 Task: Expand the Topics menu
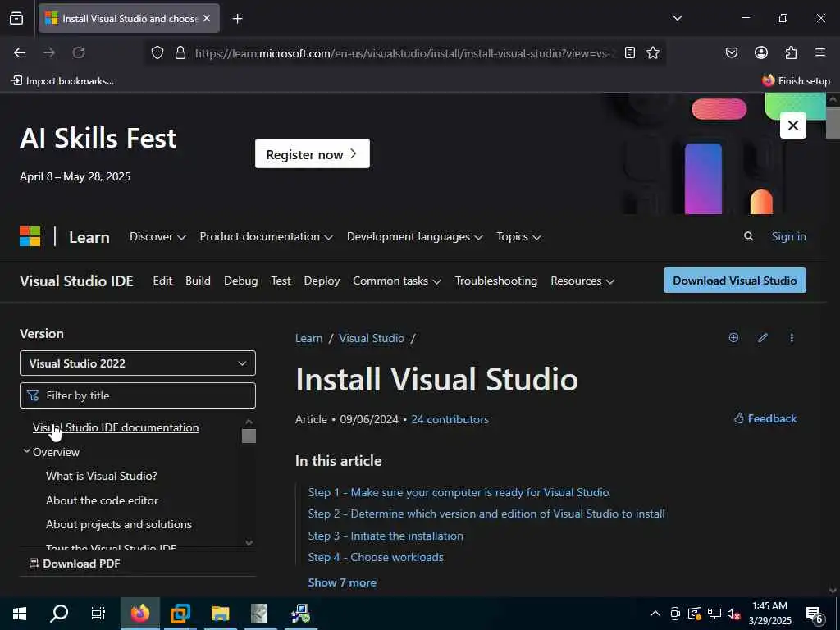pyautogui.click(x=518, y=237)
